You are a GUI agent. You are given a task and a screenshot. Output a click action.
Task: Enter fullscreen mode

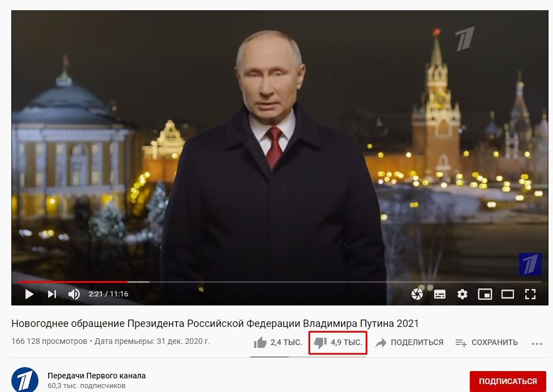click(x=530, y=294)
